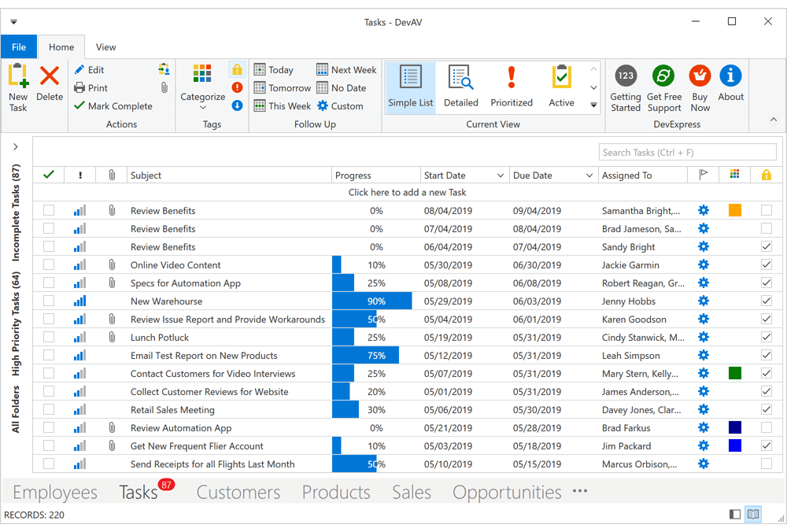Switch to the View ribbon tab
Image resolution: width=787 pixels, height=532 pixels.
[105, 46]
